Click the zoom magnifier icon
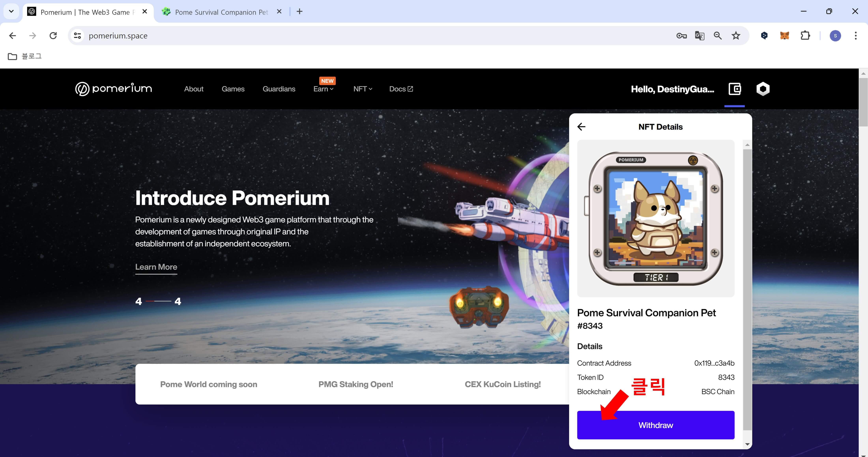 [x=718, y=36]
